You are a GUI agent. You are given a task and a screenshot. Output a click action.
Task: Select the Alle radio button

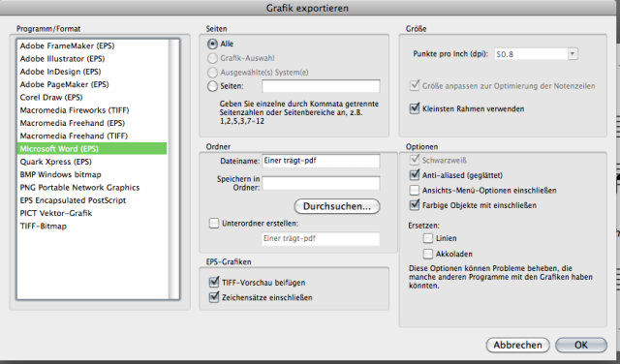click(212, 44)
